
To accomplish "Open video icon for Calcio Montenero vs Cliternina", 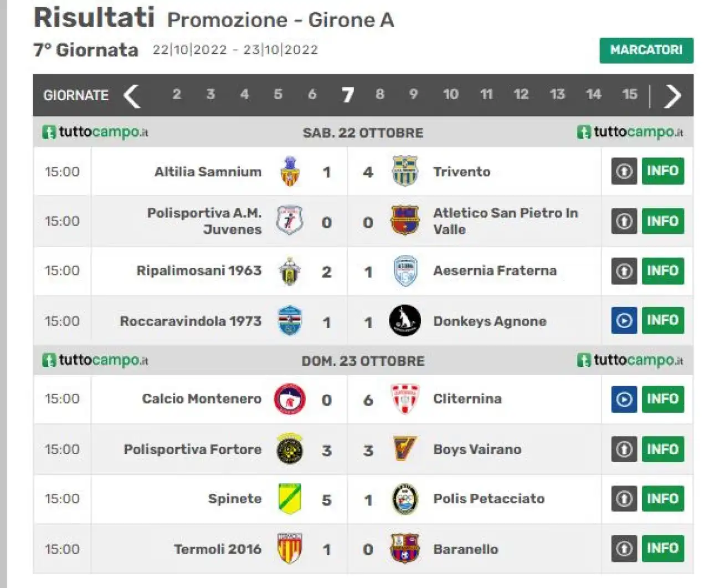I will pyautogui.click(x=624, y=399).
